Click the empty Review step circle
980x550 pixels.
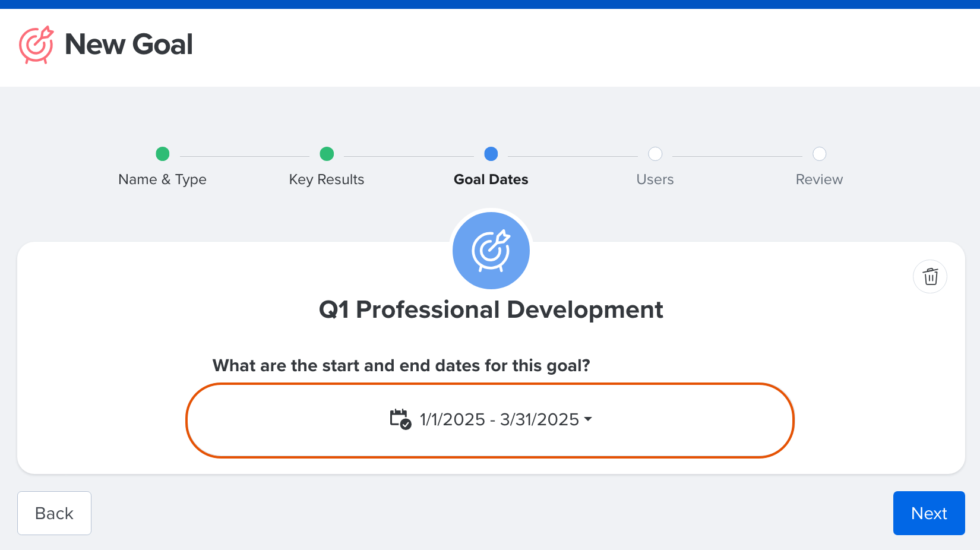pos(820,154)
